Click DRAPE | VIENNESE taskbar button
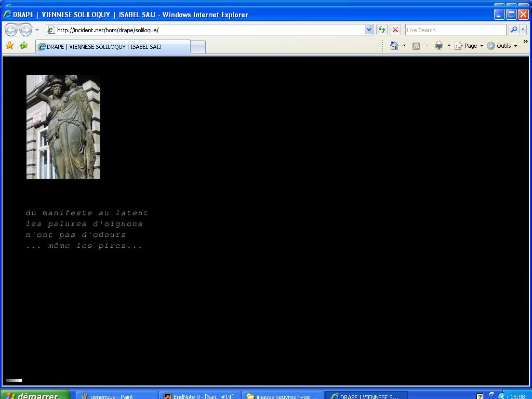The height and width of the screenshot is (399, 532). (366, 395)
